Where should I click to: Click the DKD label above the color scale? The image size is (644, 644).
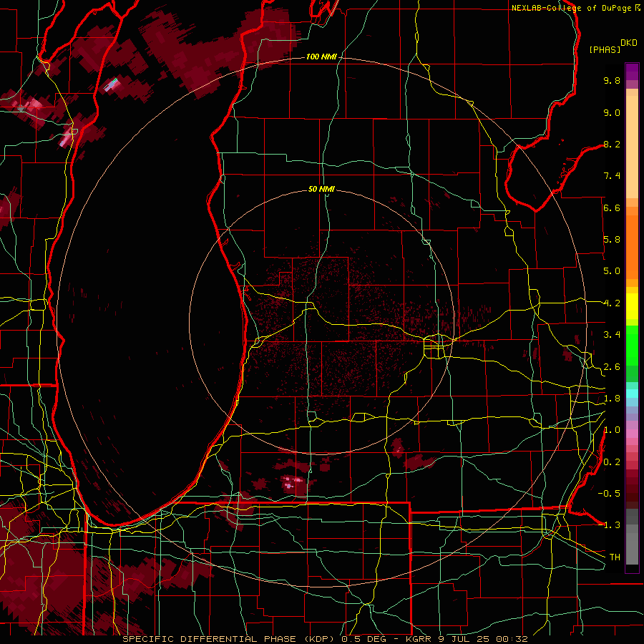(629, 43)
